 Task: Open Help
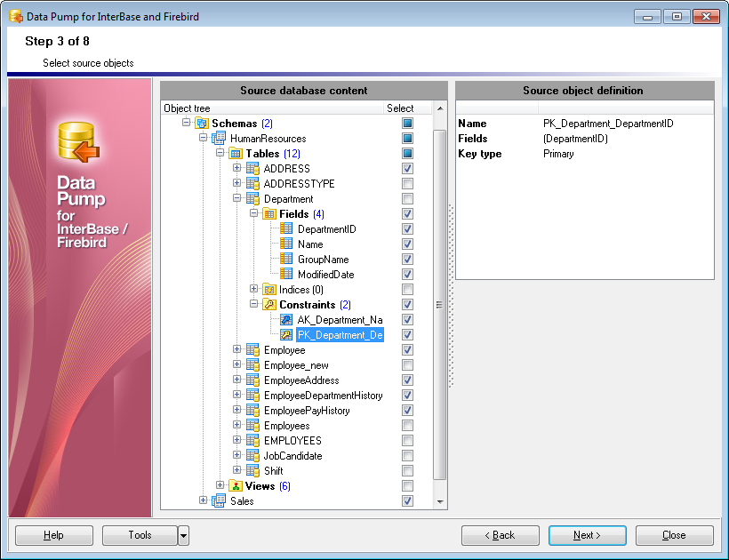[x=53, y=535]
